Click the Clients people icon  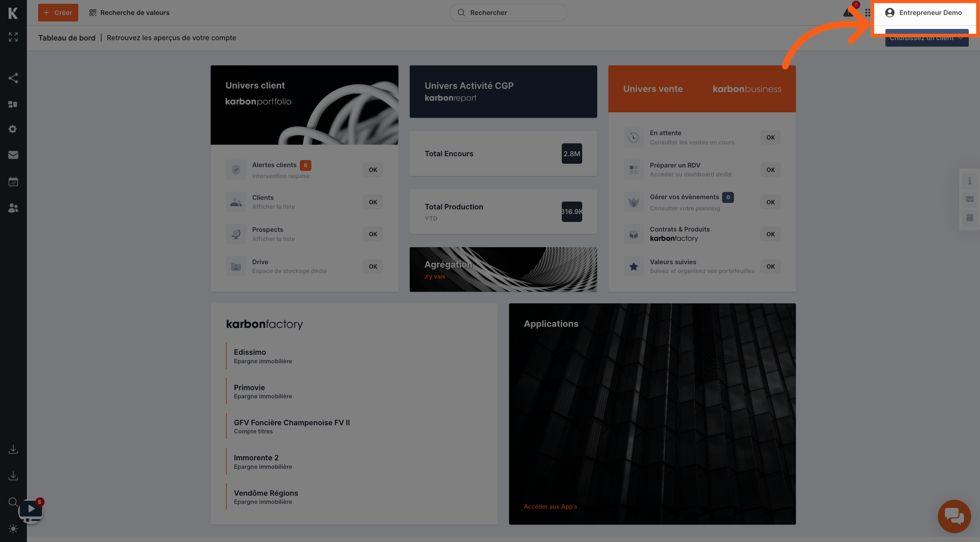[236, 202]
